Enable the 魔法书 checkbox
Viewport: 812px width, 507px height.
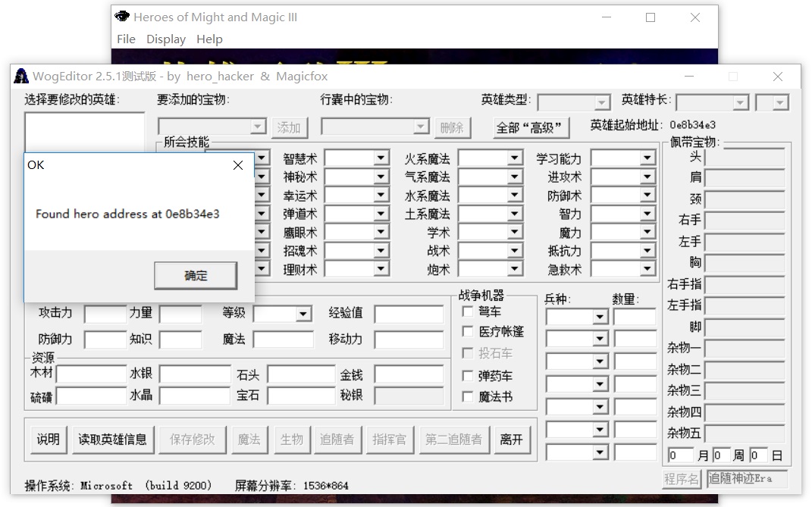(468, 396)
